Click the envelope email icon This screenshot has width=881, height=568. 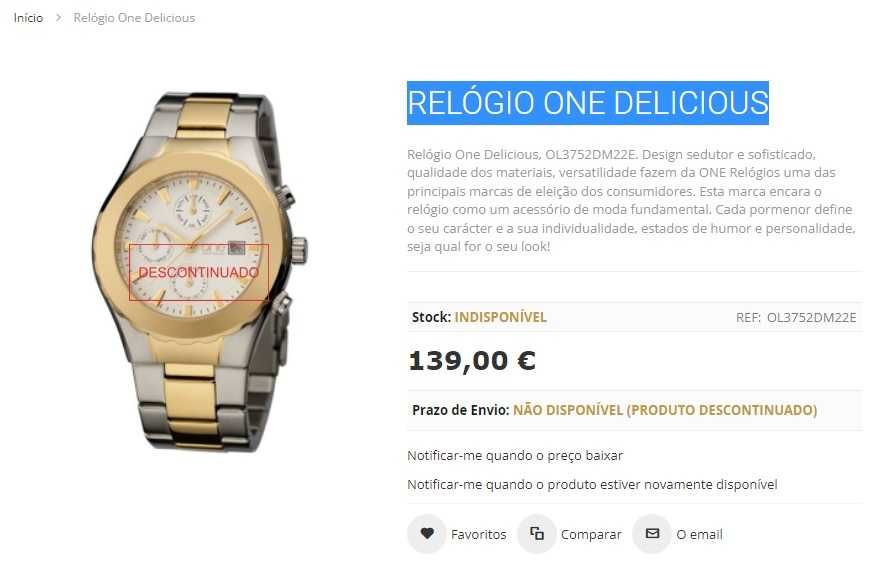point(652,534)
